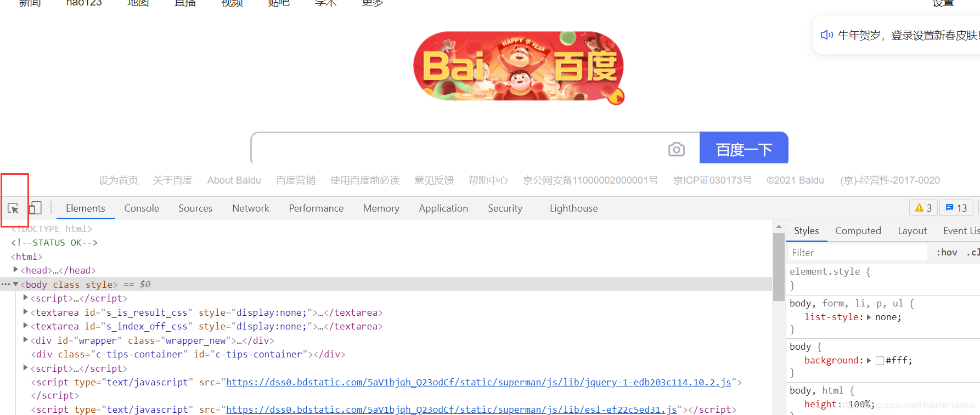The width and height of the screenshot is (980, 415).
Task: Select the Layout sidebar tab
Action: (x=912, y=231)
